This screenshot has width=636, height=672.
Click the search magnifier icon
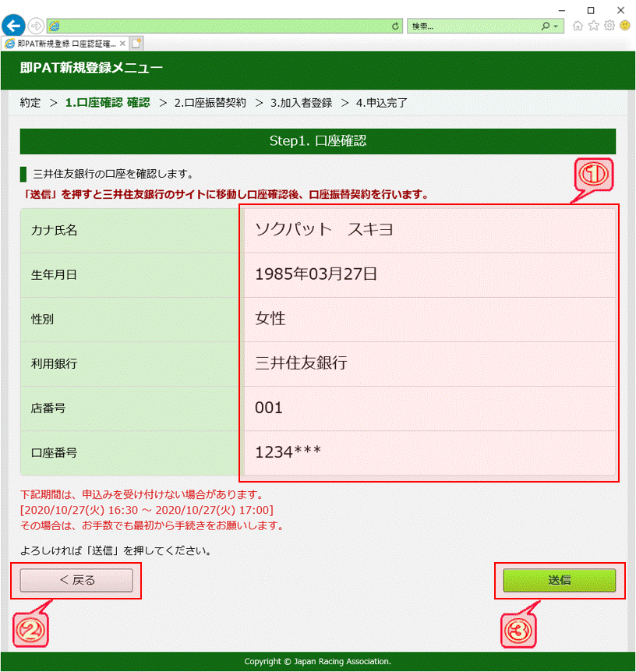coord(546,26)
